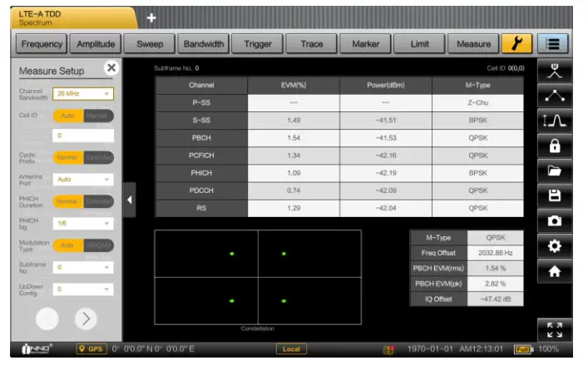Open the Subframe No dropdown
Screen dimensions: 588x375
pos(83,268)
